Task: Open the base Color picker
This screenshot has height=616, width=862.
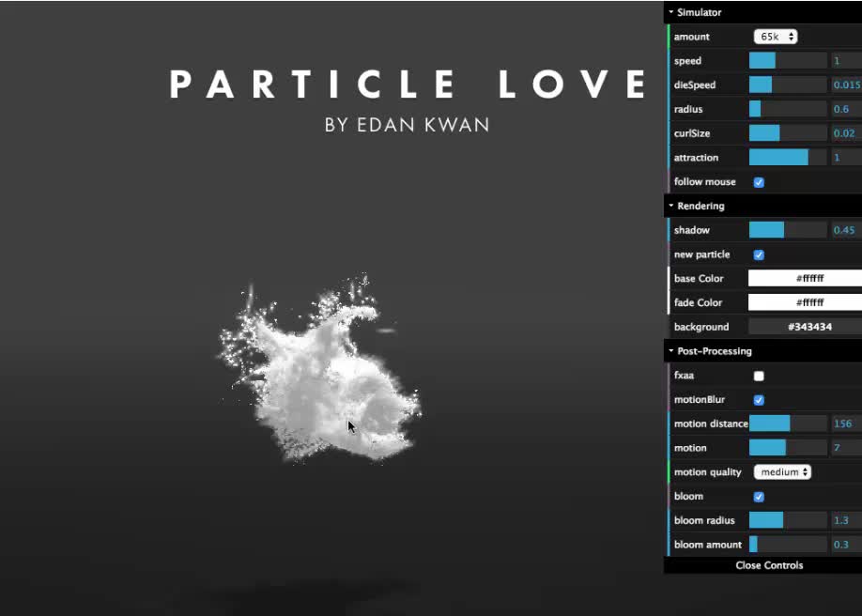Action: coord(805,278)
